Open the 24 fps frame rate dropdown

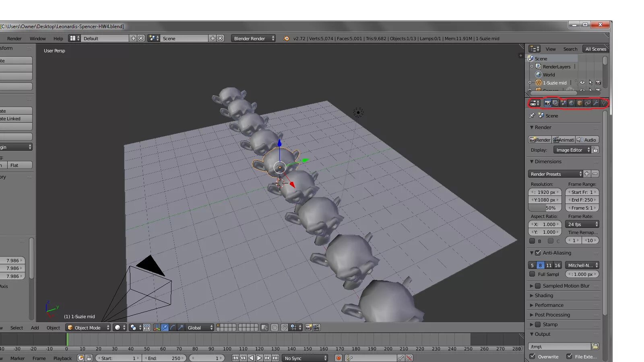click(x=582, y=224)
